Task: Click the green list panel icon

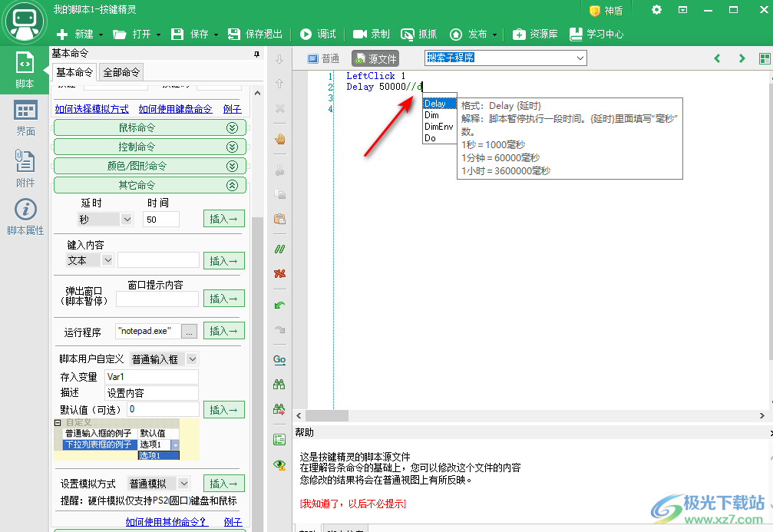Action: [x=279, y=439]
